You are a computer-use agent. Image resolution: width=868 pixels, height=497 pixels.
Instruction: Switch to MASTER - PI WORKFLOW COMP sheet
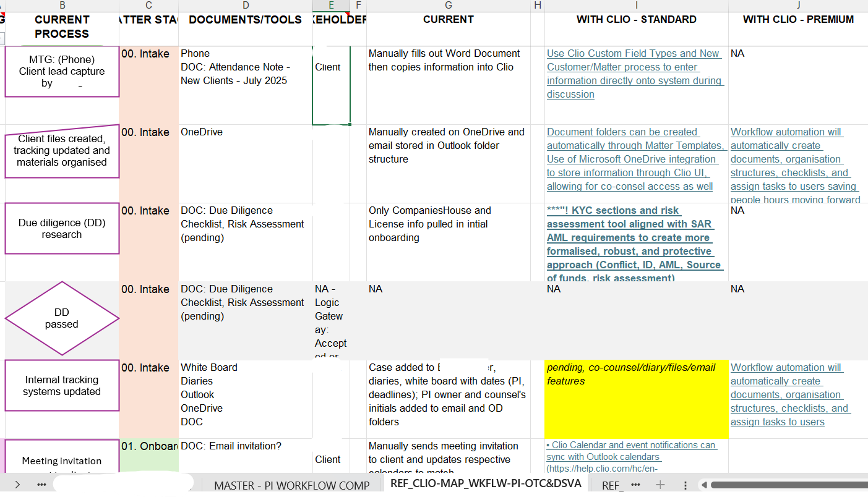[292, 485]
